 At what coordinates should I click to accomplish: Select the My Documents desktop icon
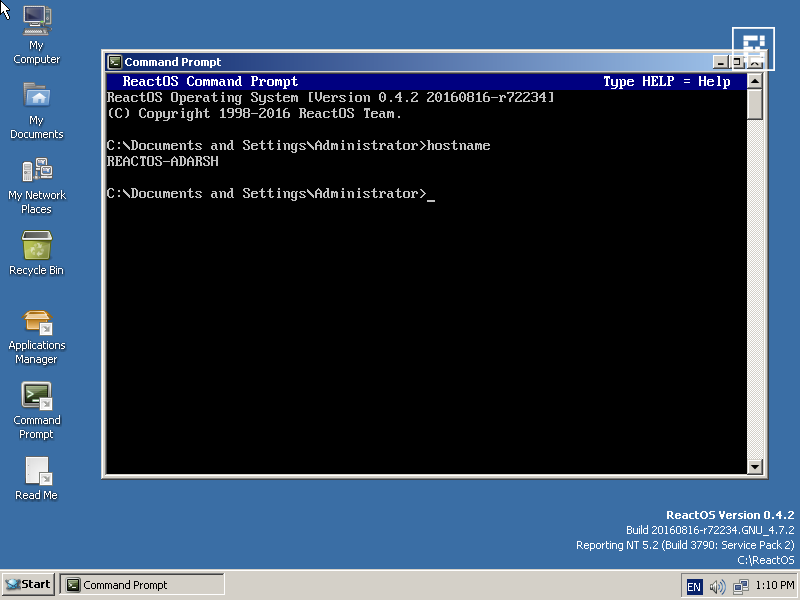pyautogui.click(x=36, y=111)
